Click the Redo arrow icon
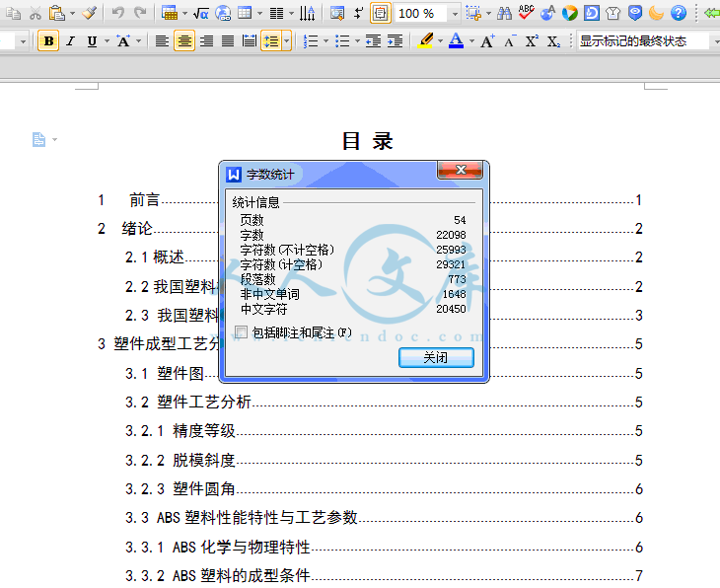Image resolution: width=720 pixels, height=588 pixels. pos(140,13)
